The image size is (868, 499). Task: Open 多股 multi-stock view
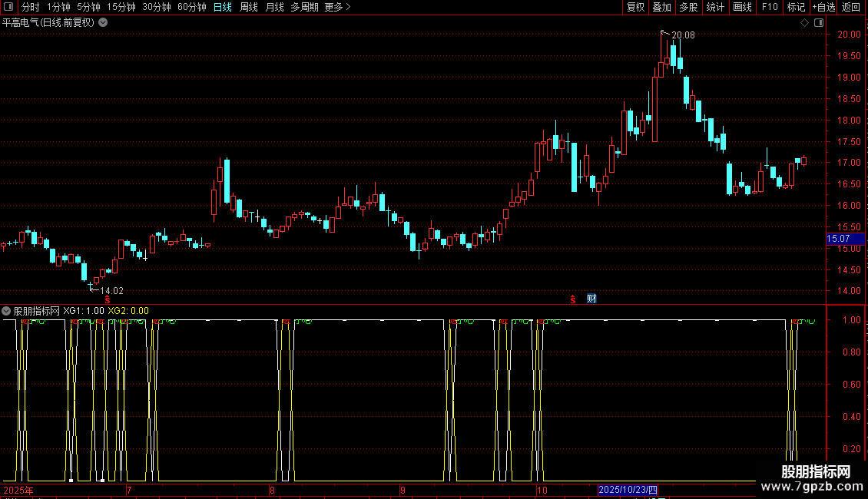pos(688,7)
